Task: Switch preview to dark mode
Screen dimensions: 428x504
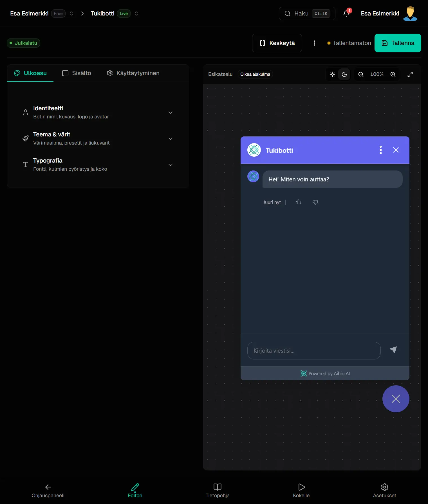Action: tap(344, 74)
